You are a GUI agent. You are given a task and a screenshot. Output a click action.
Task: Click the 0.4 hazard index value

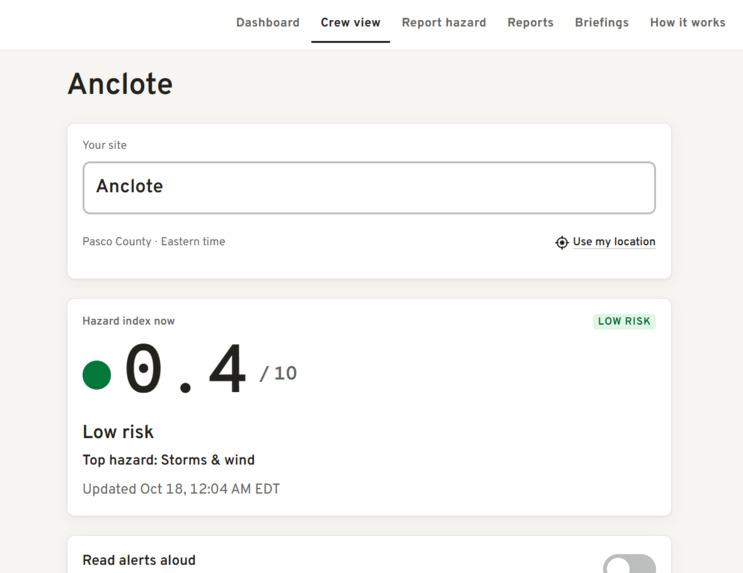point(185,369)
